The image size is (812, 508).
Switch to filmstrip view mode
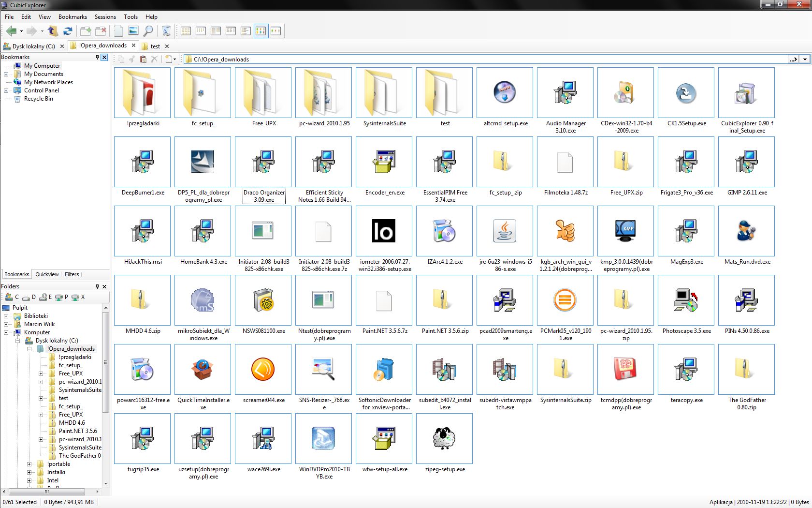coord(276,31)
